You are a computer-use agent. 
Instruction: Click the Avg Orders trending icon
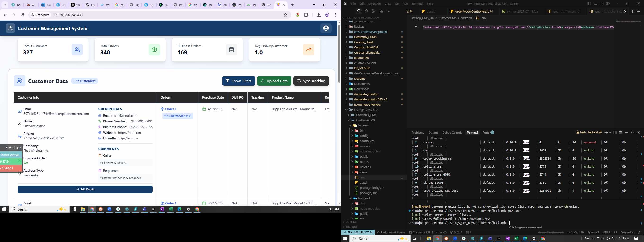309,50
